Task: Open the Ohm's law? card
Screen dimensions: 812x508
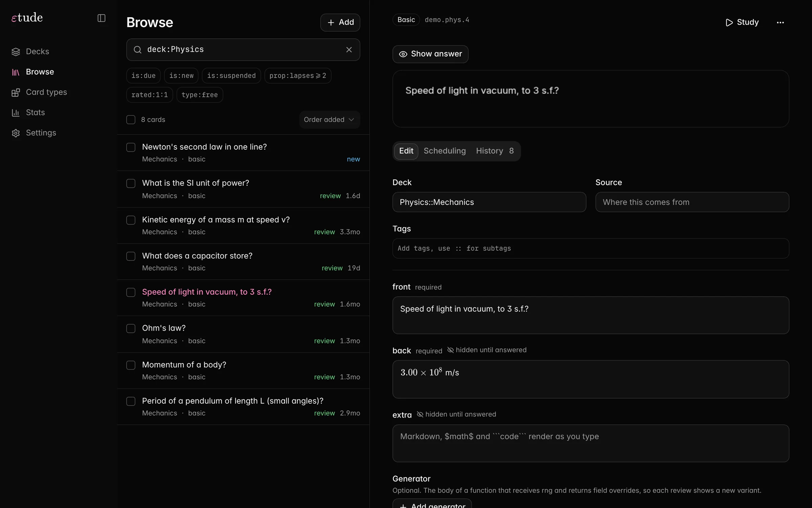Action: (x=243, y=334)
